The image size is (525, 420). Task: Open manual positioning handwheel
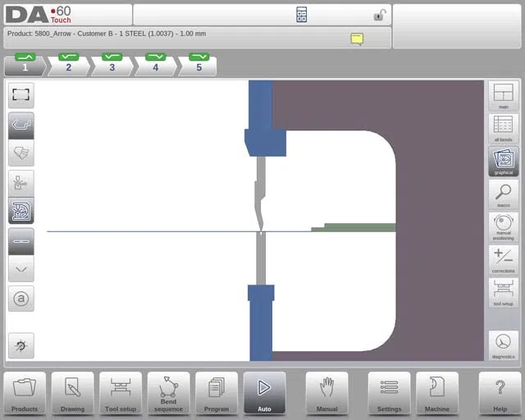503,227
